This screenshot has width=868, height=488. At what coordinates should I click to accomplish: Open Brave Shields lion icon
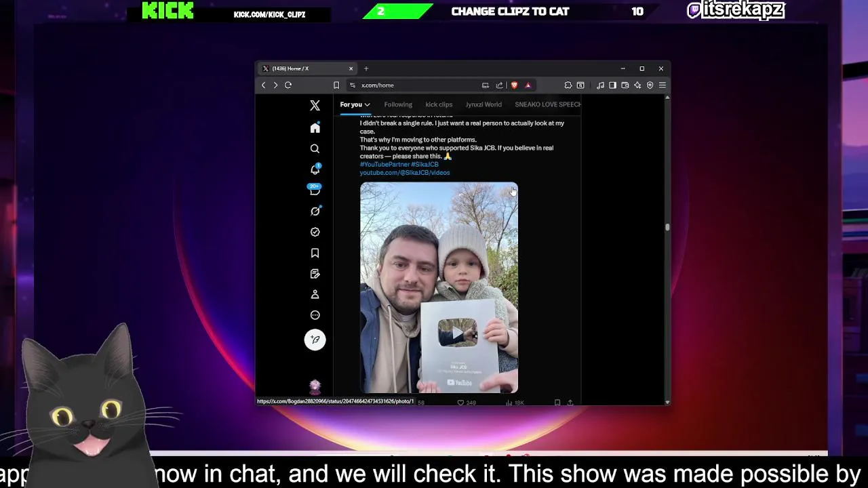(x=514, y=85)
